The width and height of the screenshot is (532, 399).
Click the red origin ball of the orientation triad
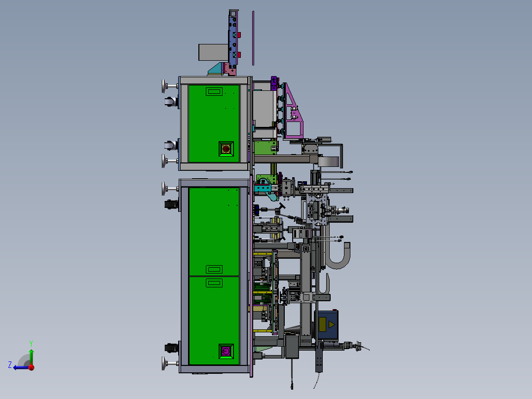(x=32, y=367)
